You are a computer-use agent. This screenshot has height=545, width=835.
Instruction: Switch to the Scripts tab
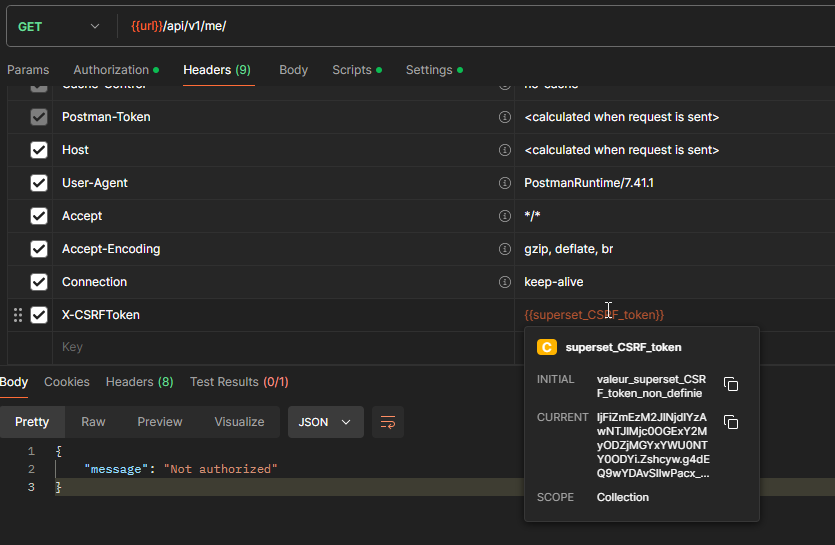357,70
